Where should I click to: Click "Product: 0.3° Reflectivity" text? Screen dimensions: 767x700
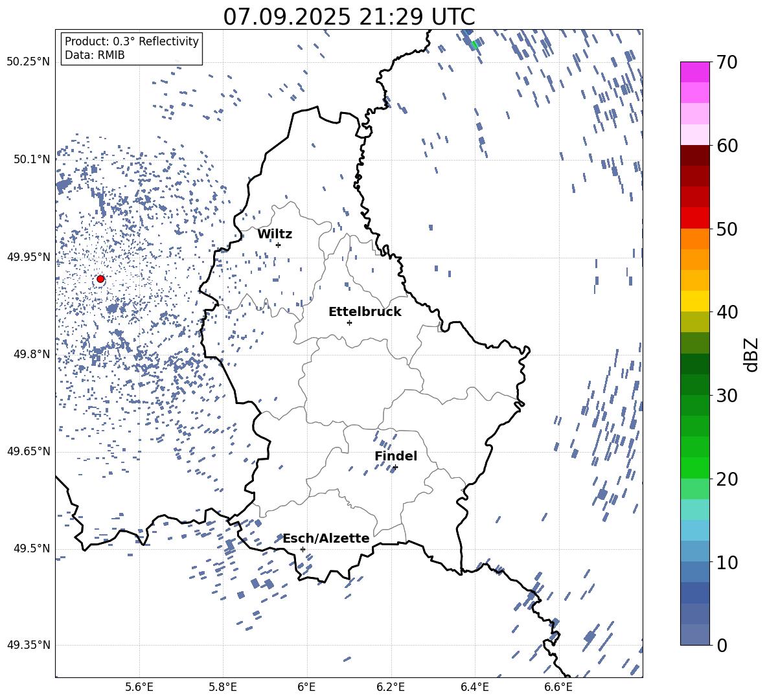coord(132,41)
